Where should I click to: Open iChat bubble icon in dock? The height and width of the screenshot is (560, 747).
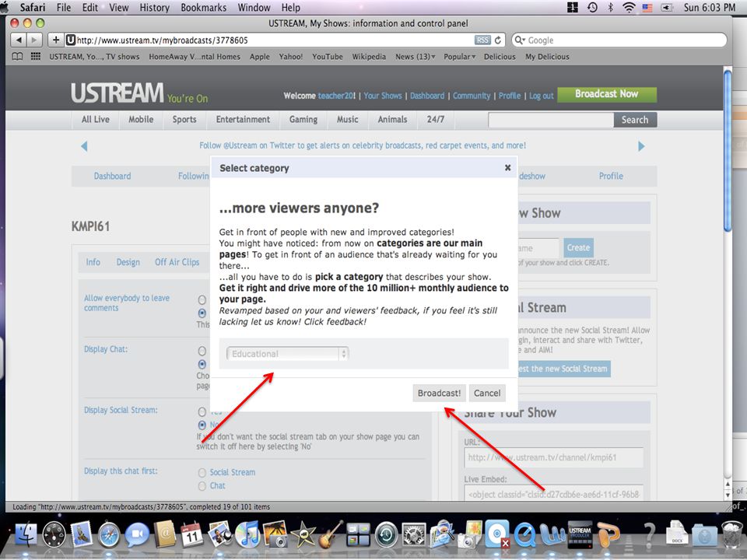click(137, 534)
